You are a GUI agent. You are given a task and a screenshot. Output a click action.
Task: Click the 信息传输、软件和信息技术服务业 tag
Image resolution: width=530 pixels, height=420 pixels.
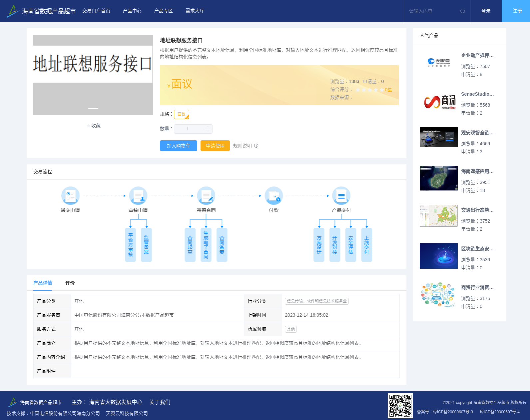pyautogui.click(x=317, y=301)
